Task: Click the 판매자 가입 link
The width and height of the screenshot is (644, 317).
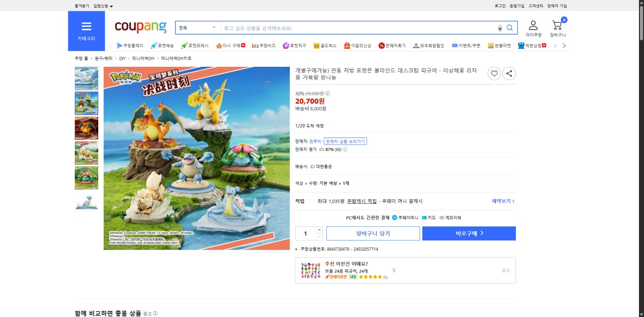Action: click(x=557, y=6)
